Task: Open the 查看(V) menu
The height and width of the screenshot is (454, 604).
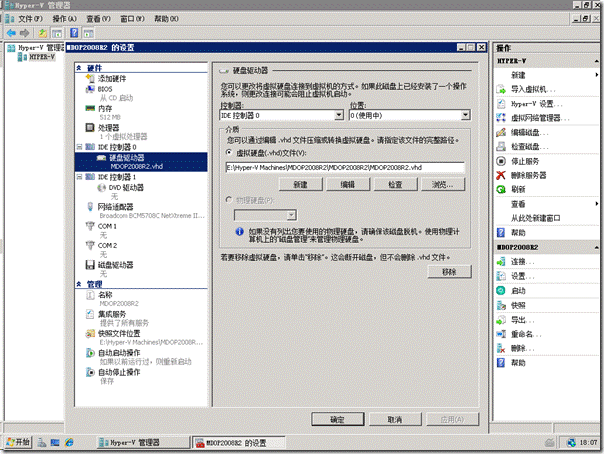Action: (x=98, y=19)
